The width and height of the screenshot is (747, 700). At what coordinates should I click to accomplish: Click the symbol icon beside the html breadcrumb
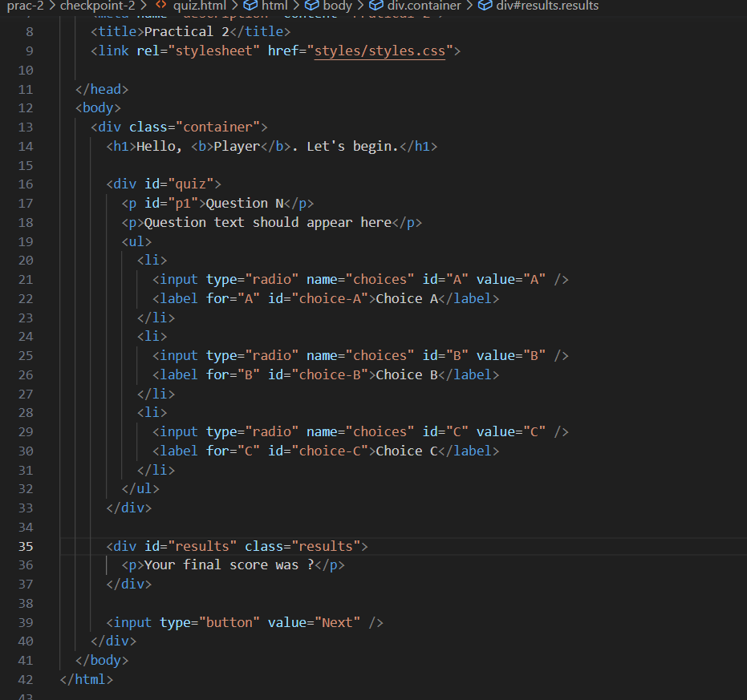pos(249,6)
